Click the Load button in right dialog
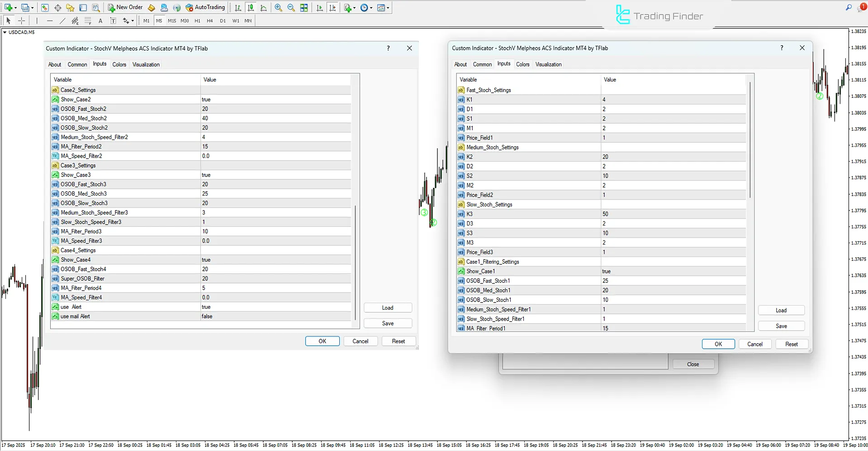Screen dimensions: 868x451 tap(781, 310)
